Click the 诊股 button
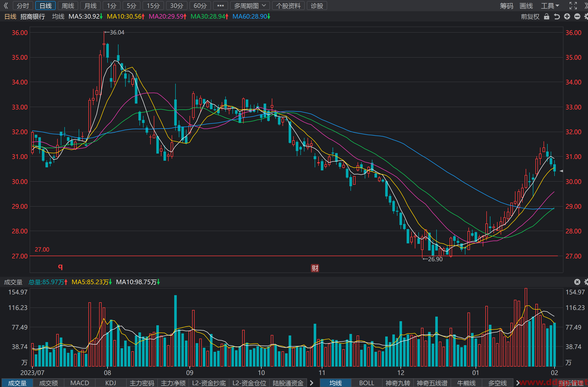The image size is (588, 387). pos(317,6)
